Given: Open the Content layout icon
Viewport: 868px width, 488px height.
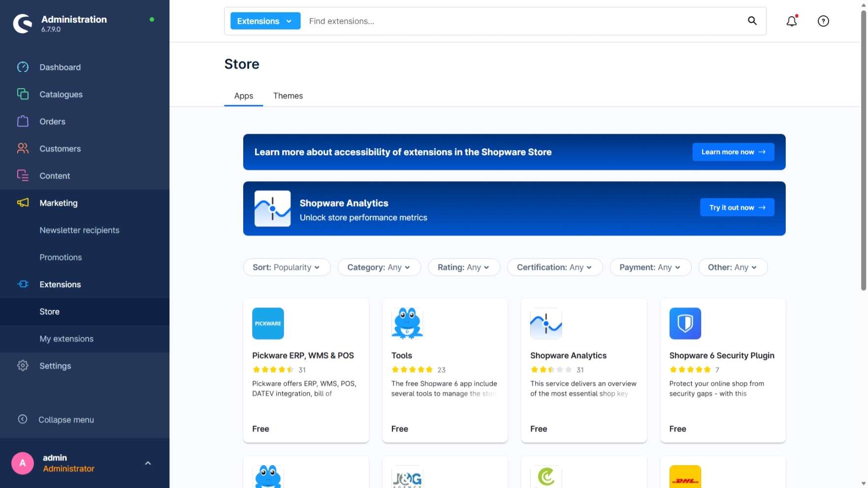Looking at the screenshot, I should pyautogui.click(x=23, y=175).
